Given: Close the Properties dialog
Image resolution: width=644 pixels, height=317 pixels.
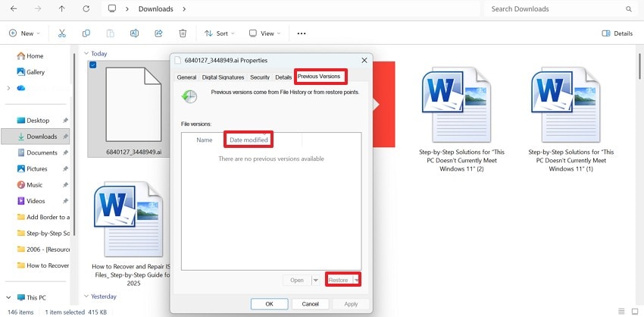Looking at the screenshot, I should [364, 61].
